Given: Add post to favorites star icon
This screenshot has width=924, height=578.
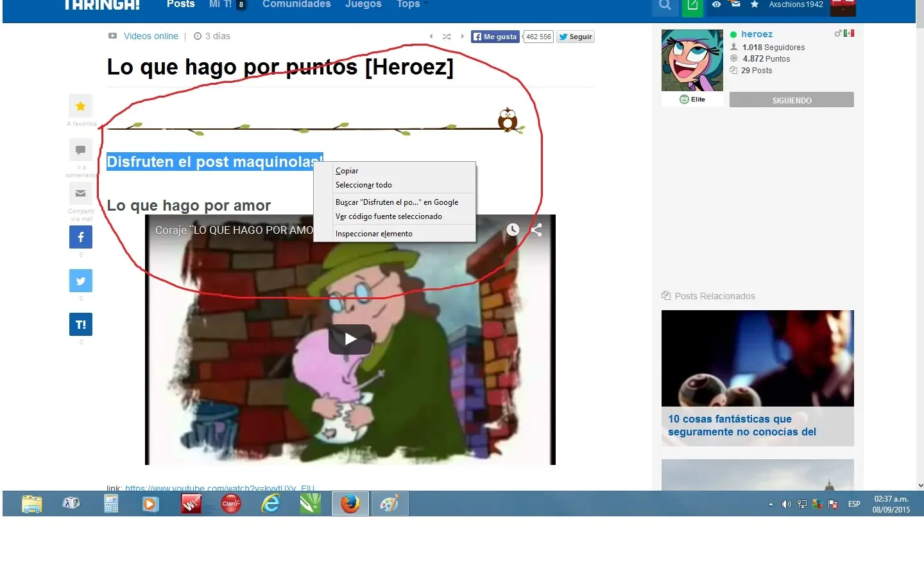Looking at the screenshot, I should coord(80,106).
